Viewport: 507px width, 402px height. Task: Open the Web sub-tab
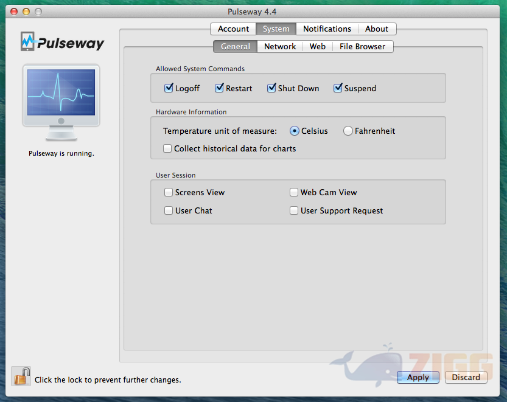click(317, 46)
